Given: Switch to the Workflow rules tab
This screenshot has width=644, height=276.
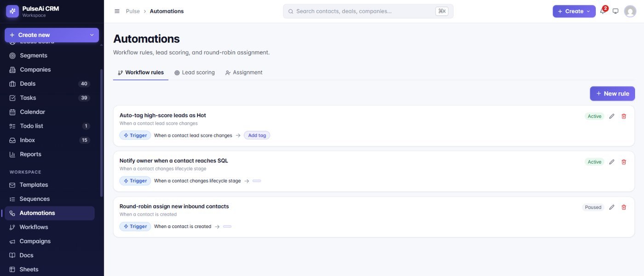Looking at the screenshot, I should [141, 72].
